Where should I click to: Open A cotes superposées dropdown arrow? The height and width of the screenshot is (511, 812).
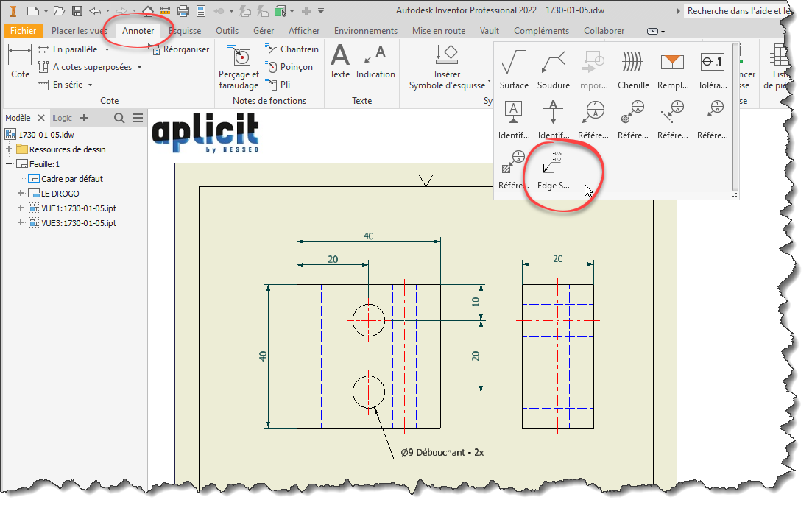[140, 68]
